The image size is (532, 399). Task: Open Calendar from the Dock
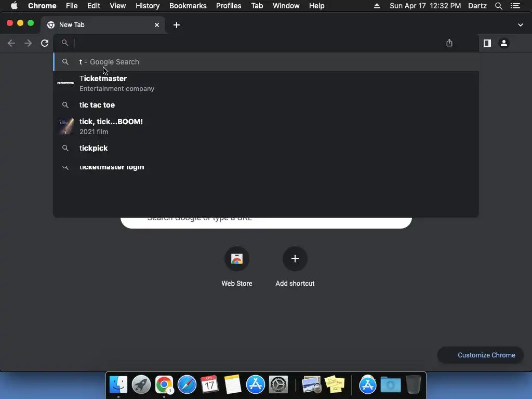209,384
